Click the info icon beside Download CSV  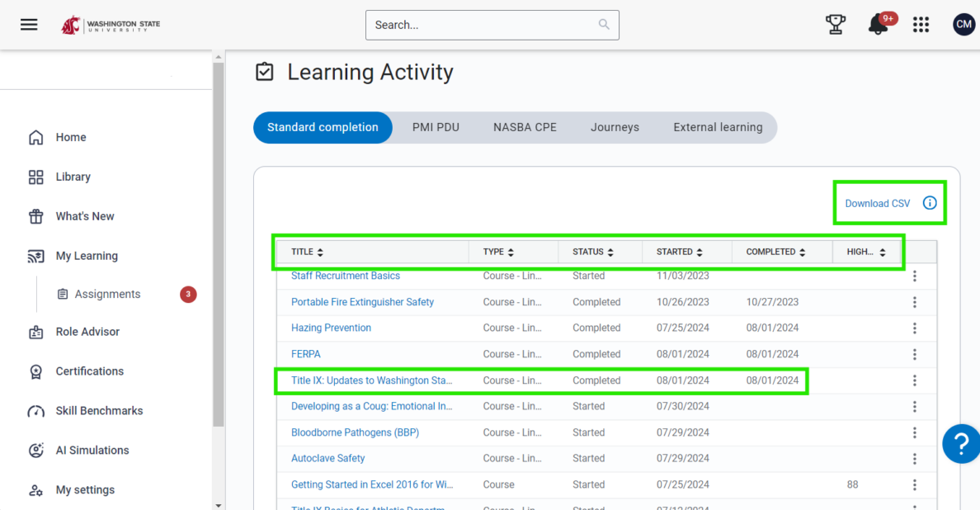point(930,203)
